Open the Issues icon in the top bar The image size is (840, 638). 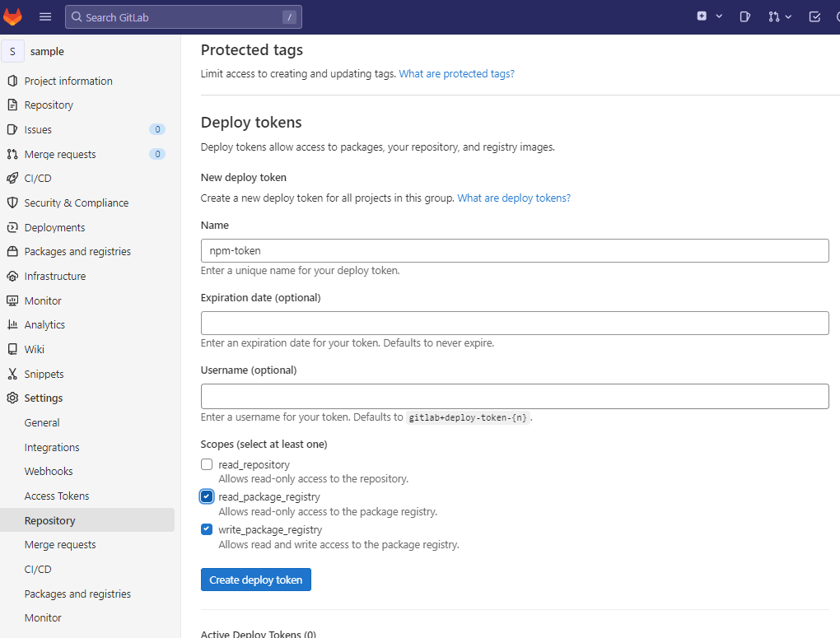(745, 16)
